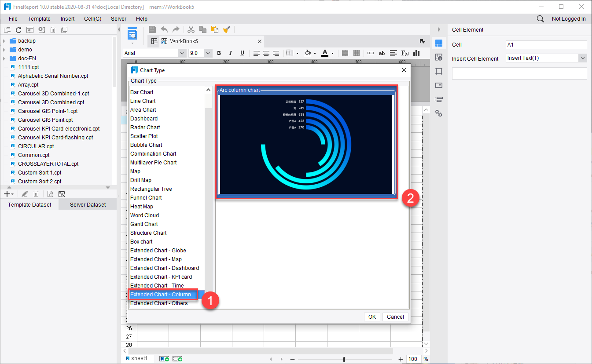Undo the last action

click(164, 29)
